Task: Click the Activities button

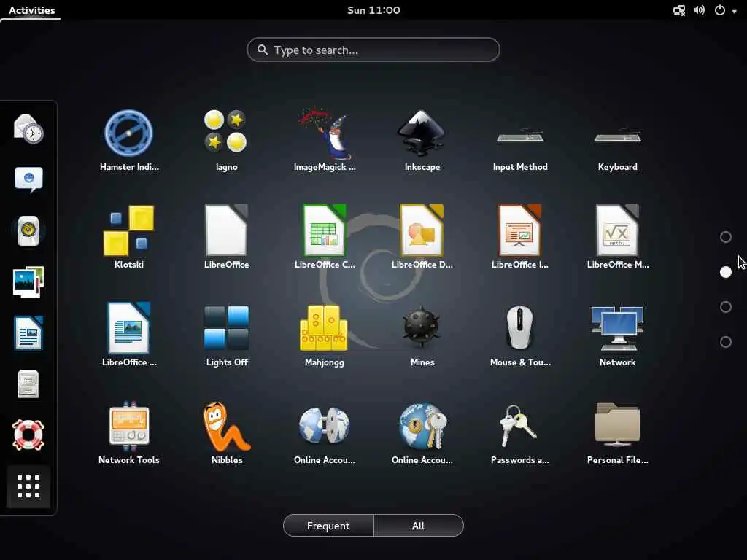Action: point(31,10)
